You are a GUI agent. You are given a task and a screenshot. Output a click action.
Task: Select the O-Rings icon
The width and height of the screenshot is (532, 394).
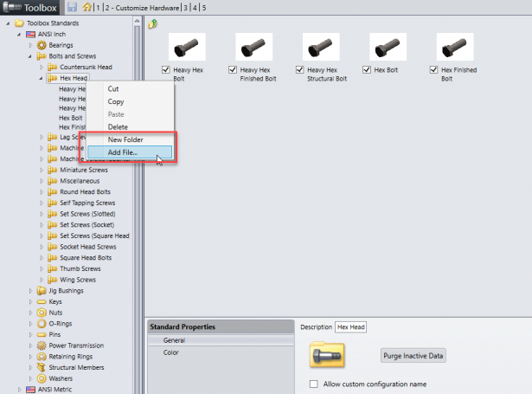42,324
